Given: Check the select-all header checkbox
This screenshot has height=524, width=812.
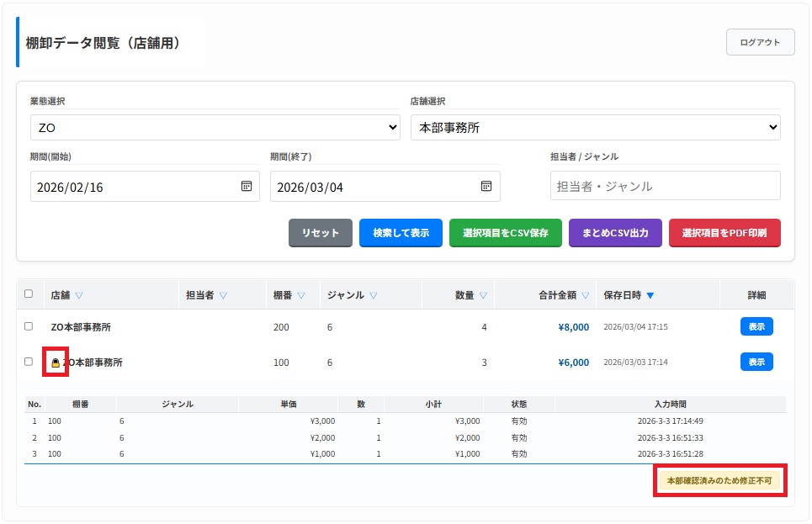Looking at the screenshot, I should [x=29, y=294].
